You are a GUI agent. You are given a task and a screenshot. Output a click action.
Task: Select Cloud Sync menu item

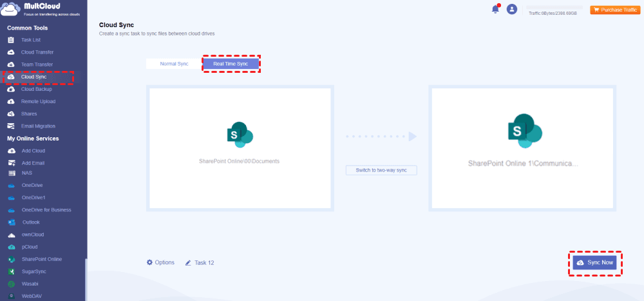[x=33, y=77]
